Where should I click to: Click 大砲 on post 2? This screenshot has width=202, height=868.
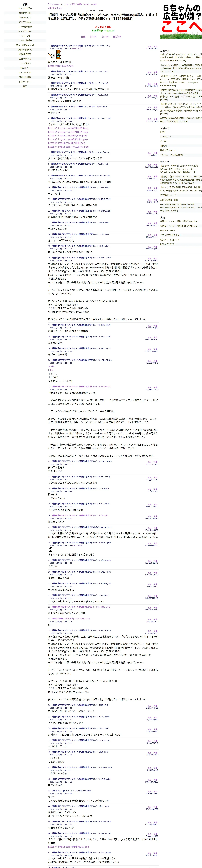155,72
